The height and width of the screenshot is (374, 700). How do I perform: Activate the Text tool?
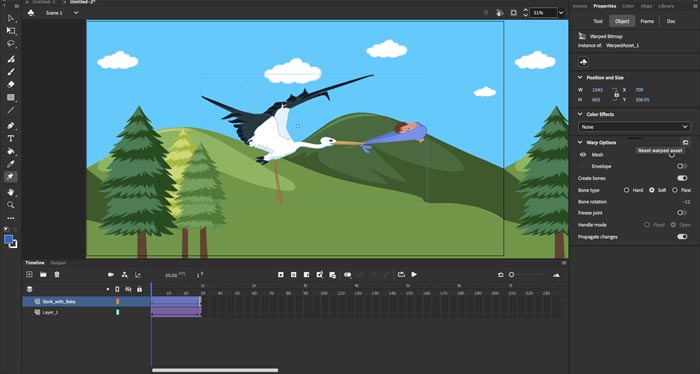[x=11, y=139]
